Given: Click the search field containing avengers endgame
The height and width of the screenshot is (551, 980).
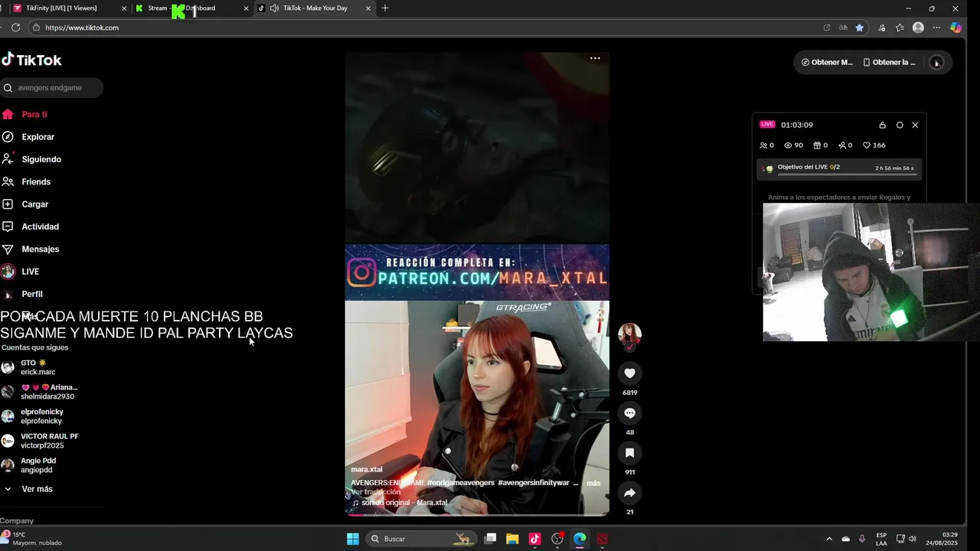Looking at the screenshot, I should [x=52, y=88].
